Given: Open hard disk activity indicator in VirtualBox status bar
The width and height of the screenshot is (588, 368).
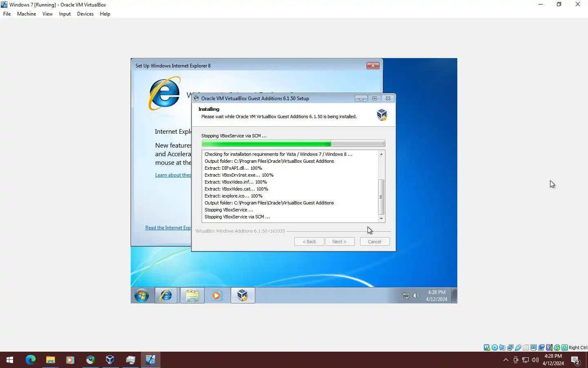Looking at the screenshot, I should 487,348.
